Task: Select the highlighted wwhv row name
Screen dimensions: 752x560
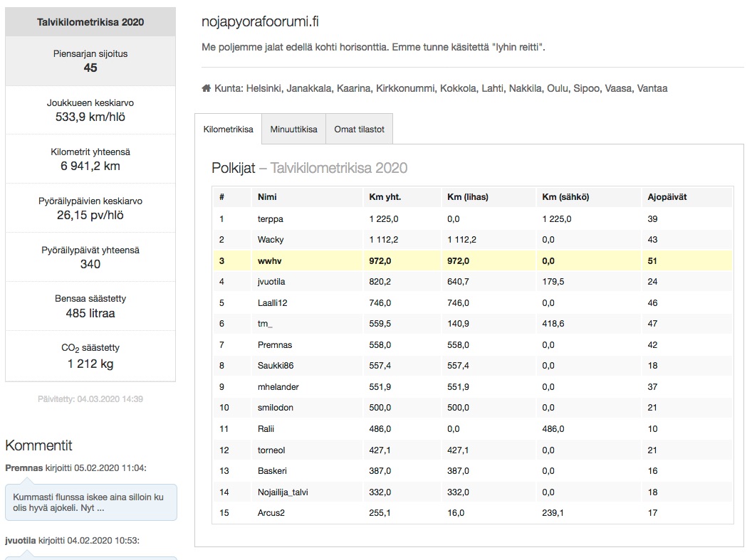Action: (268, 261)
